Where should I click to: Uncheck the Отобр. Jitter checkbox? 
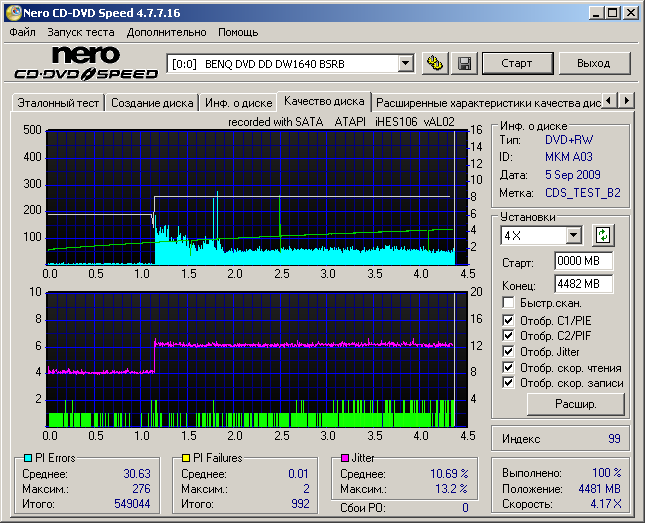(x=509, y=351)
